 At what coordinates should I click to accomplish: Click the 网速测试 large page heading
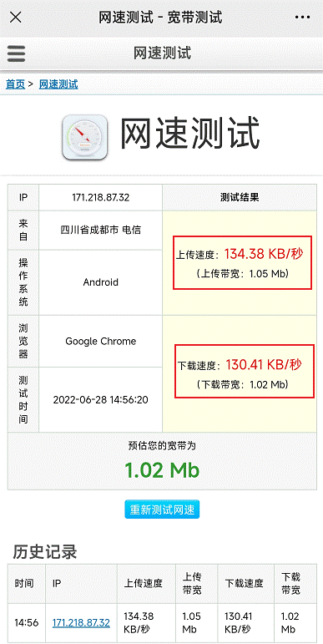click(x=190, y=133)
